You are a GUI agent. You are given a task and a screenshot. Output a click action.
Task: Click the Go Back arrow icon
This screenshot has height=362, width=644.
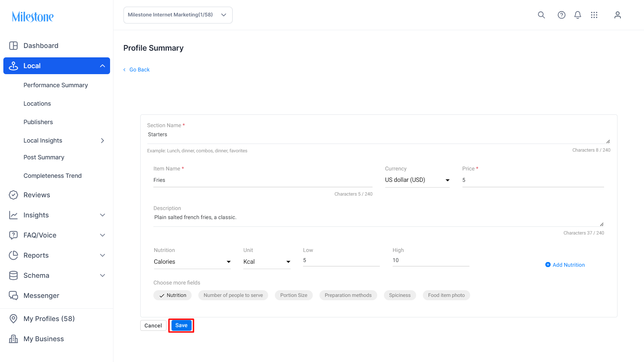(x=125, y=70)
